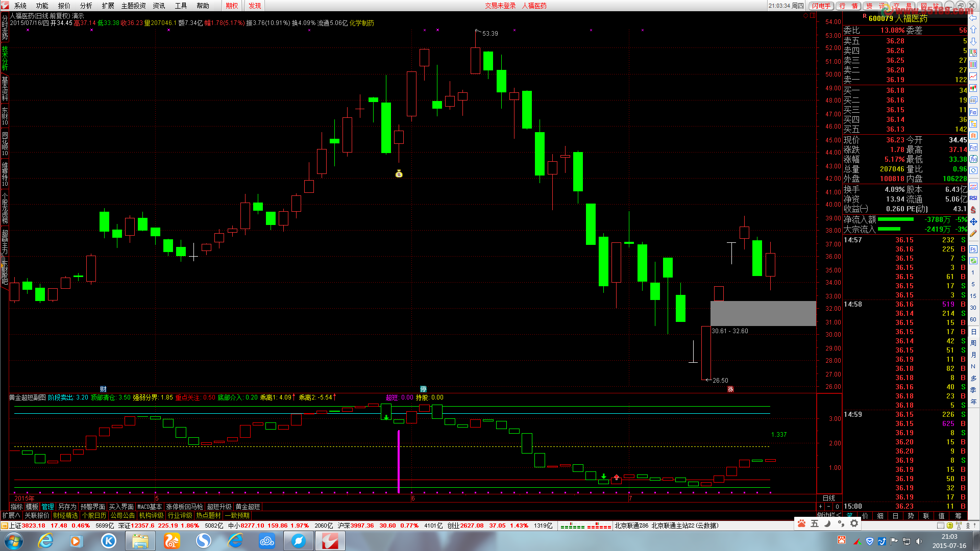Expand the 扩展∧ panel toggle
The width and height of the screenshot is (980, 551).
point(11,516)
